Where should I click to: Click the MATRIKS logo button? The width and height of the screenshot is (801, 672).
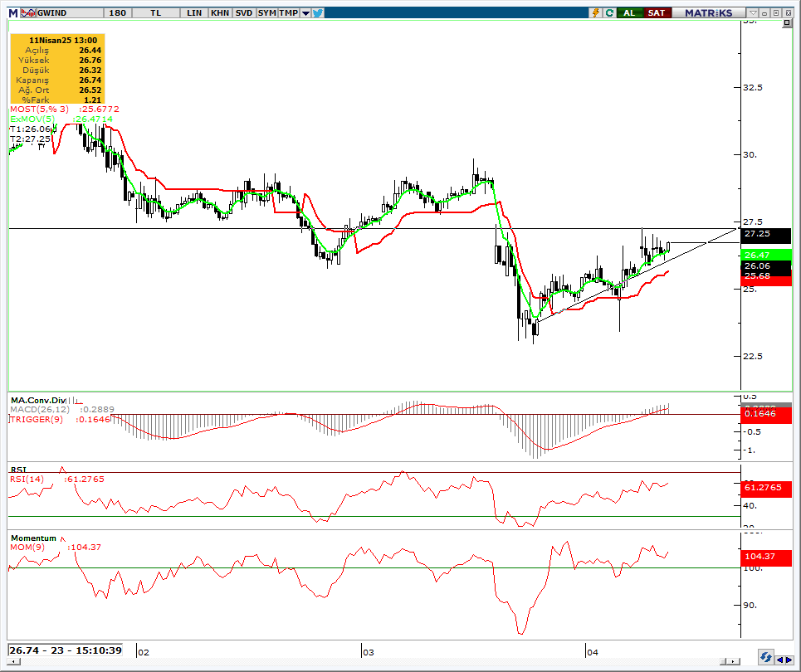coord(709,12)
